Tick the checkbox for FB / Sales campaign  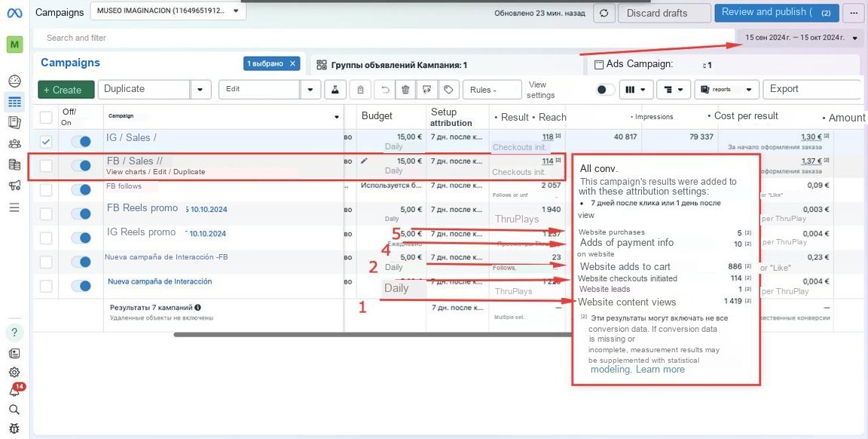(46, 166)
